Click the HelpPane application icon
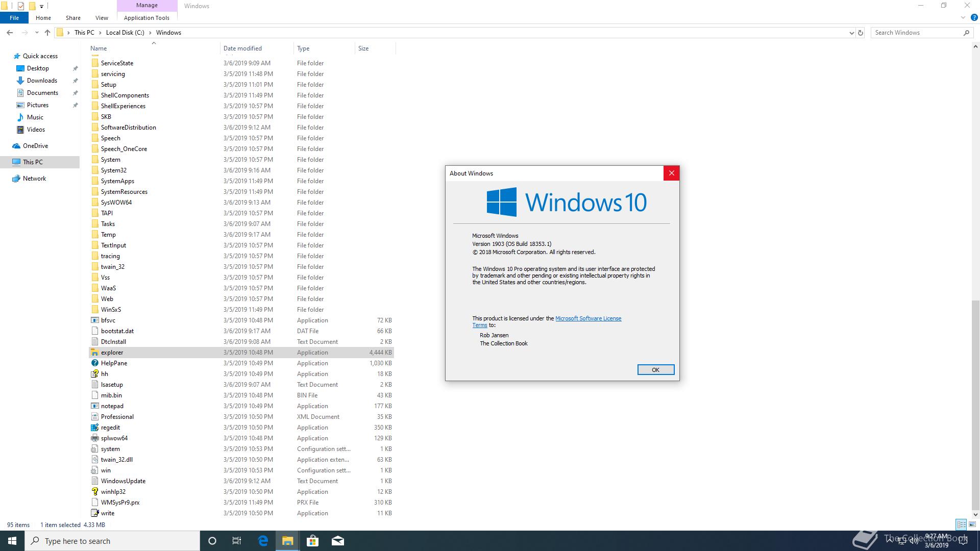Viewport: 980px width, 551px height. pos(94,363)
